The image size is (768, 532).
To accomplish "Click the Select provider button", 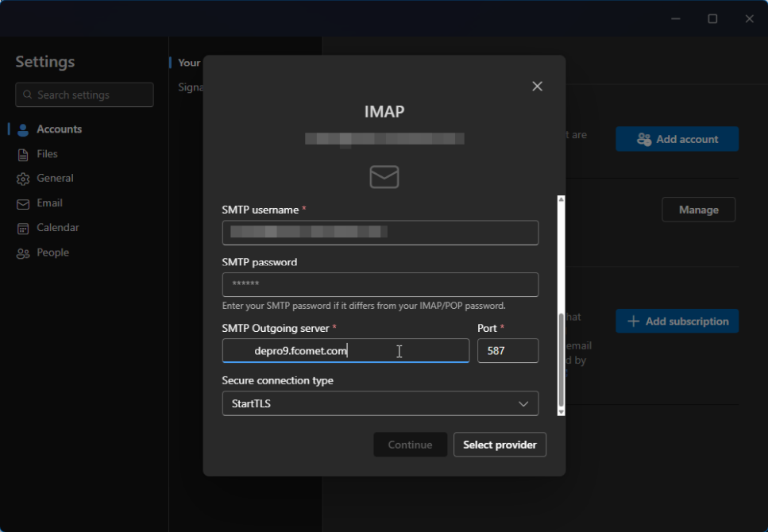I will click(500, 445).
